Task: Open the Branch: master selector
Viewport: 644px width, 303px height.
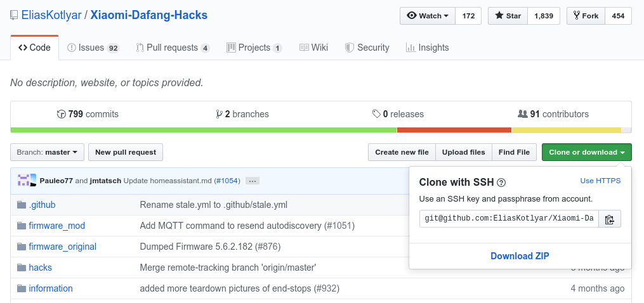Action: pos(48,152)
